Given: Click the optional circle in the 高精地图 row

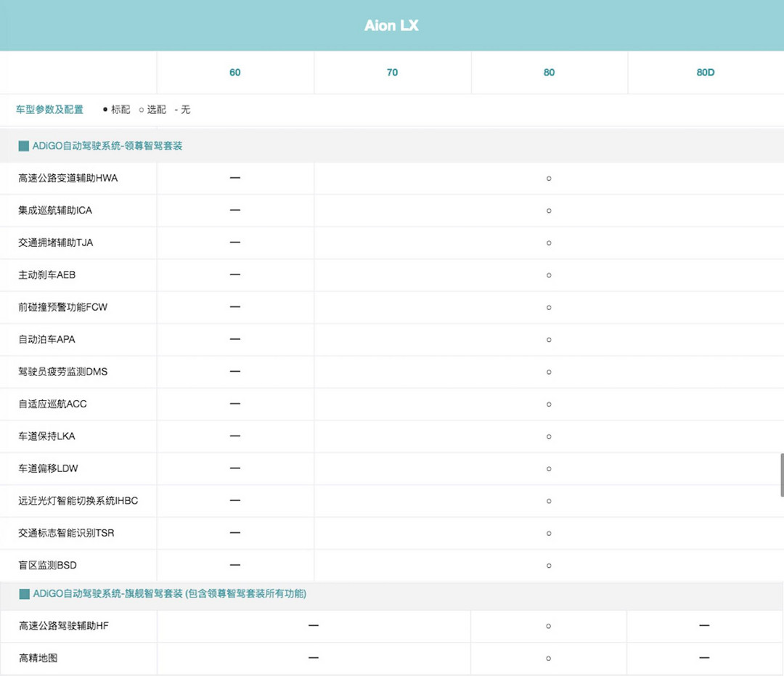Looking at the screenshot, I should tap(549, 659).
